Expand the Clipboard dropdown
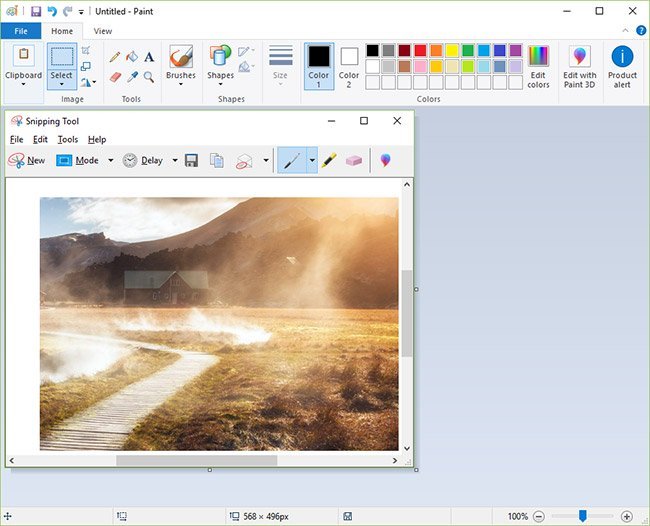This screenshot has height=526, width=650. point(24,84)
